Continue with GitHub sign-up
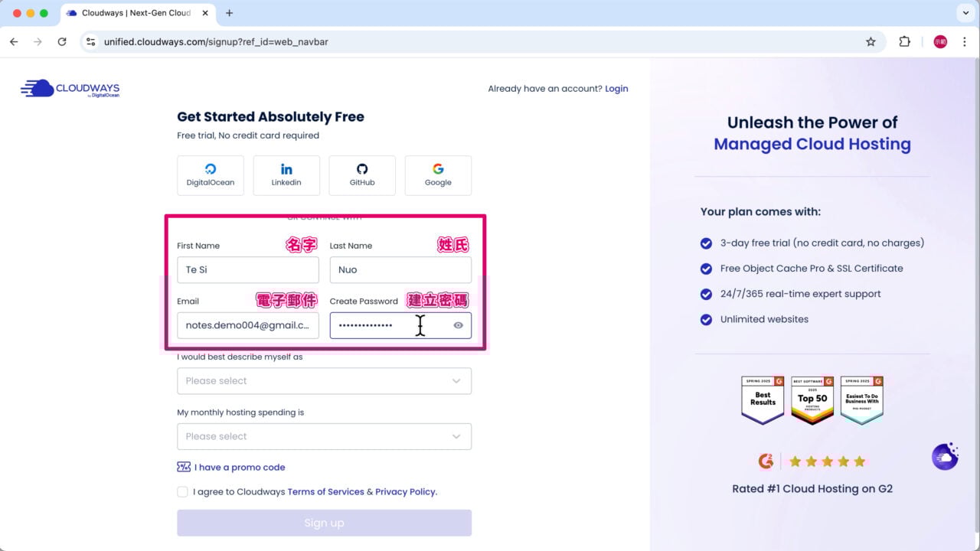980x551 pixels. click(x=362, y=175)
